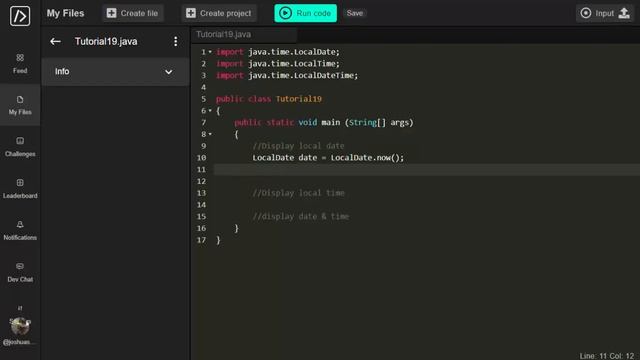Select My Files in the sidebar
The height and width of the screenshot is (360, 640).
[20, 105]
